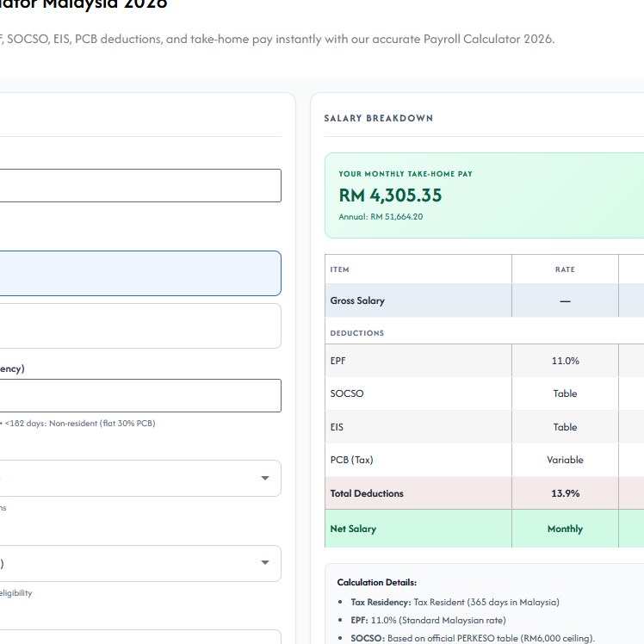Screen dimensions: 644x644
Task: Click the RATE column header
Action: tap(565, 269)
